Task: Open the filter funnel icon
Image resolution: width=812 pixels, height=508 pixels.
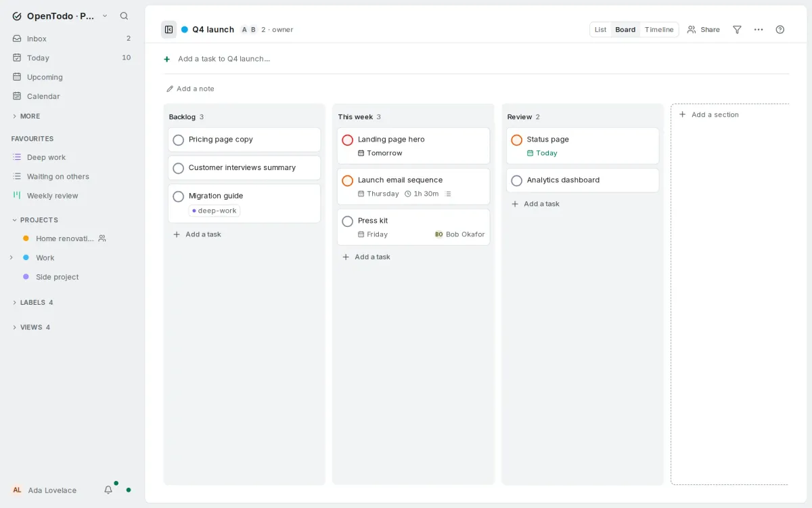Action: [737, 29]
